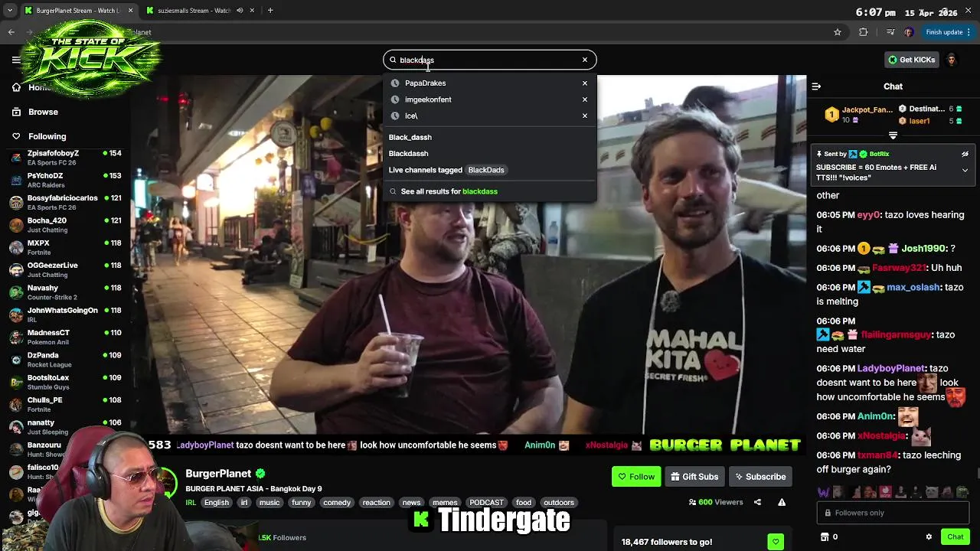This screenshot has width=980, height=551.
Task: Open browser media controls icon
Action: point(890,32)
